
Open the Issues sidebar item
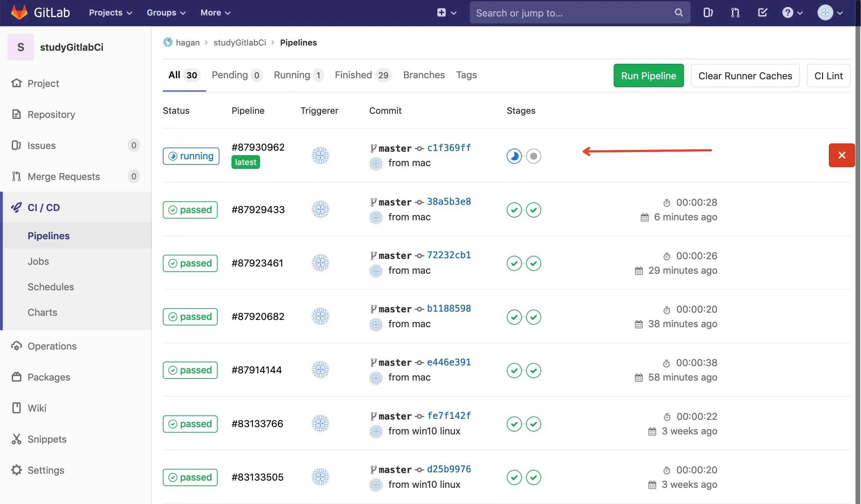(x=76, y=145)
